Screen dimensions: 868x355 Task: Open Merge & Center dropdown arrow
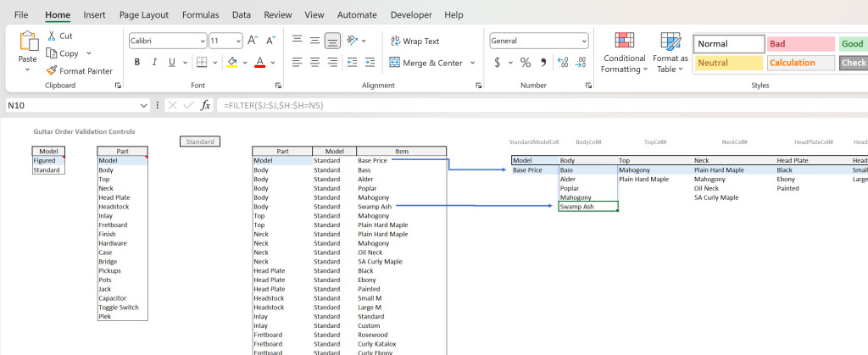click(x=472, y=63)
